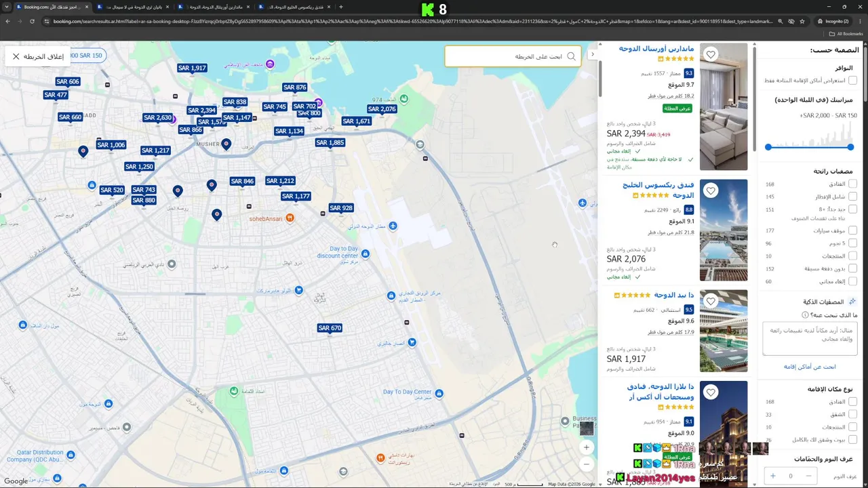Viewport: 868px width, 488px height.
Task: View the Mandarin Oriental room photo thumbnail
Action: [x=724, y=107]
